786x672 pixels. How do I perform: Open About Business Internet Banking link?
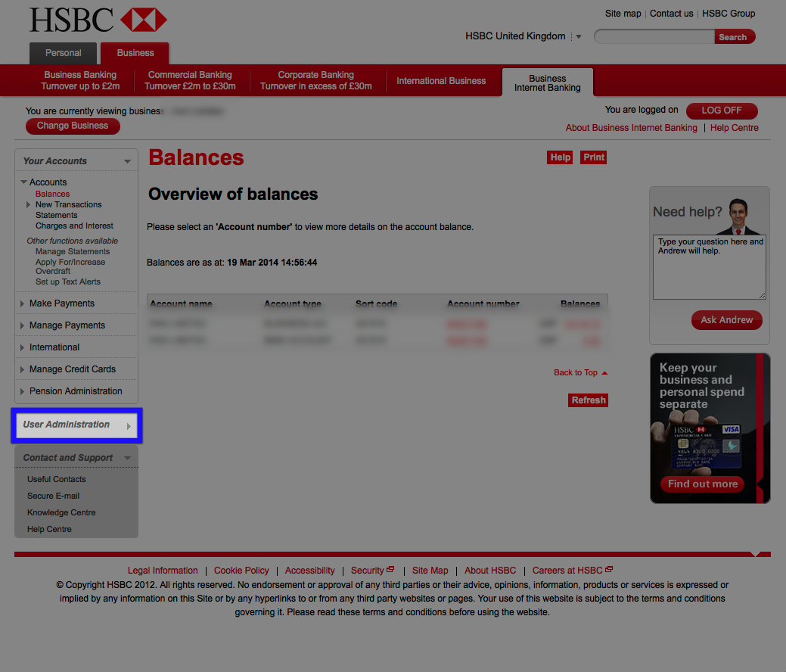point(631,128)
